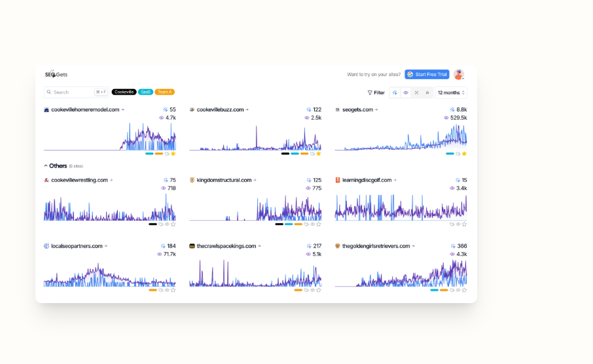Click the seogets.com traffic chart
This screenshot has width=593, height=364.
click(x=401, y=136)
